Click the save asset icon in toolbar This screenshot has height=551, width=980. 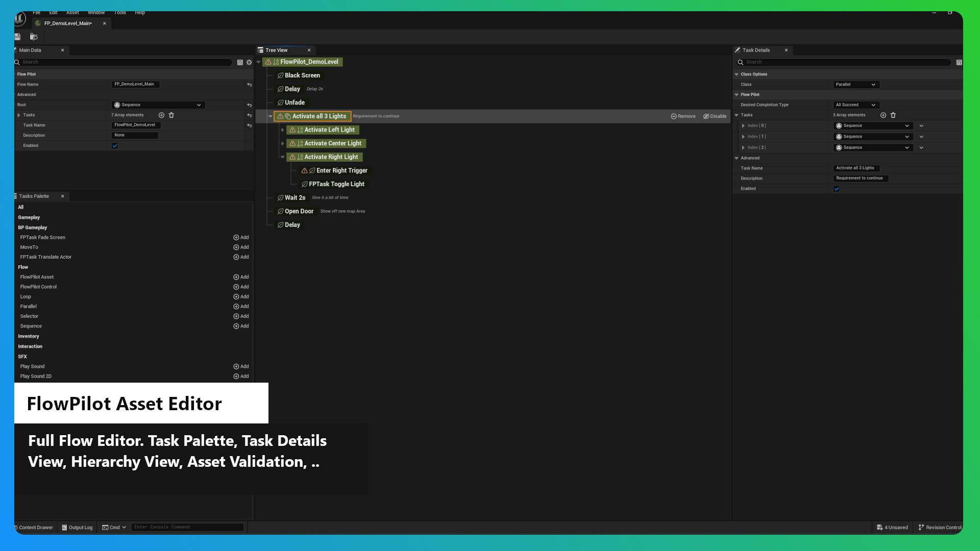pyautogui.click(x=17, y=37)
